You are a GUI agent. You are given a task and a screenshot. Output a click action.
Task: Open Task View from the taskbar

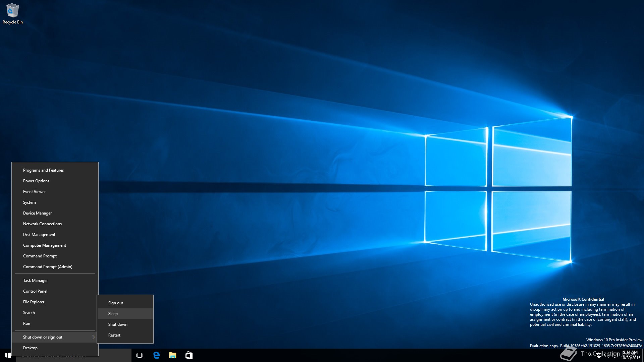click(140, 355)
